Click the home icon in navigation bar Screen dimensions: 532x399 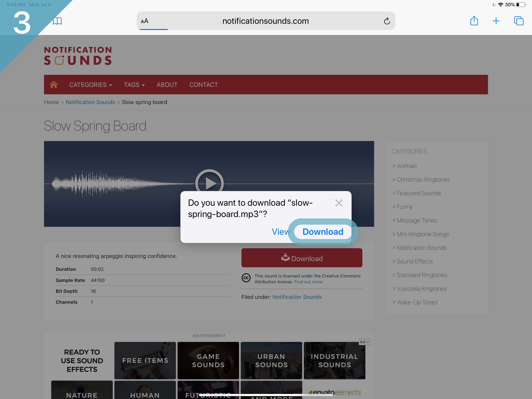(x=54, y=85)
